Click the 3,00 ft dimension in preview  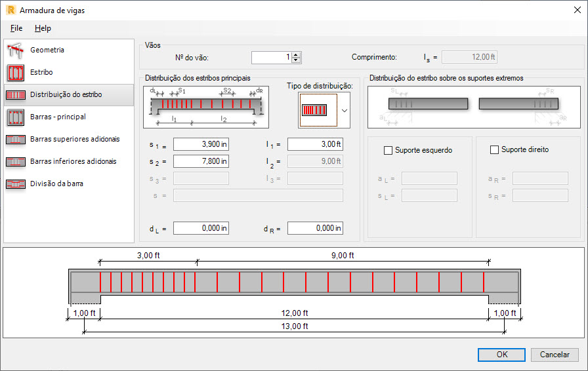click(x=148, y=256)
